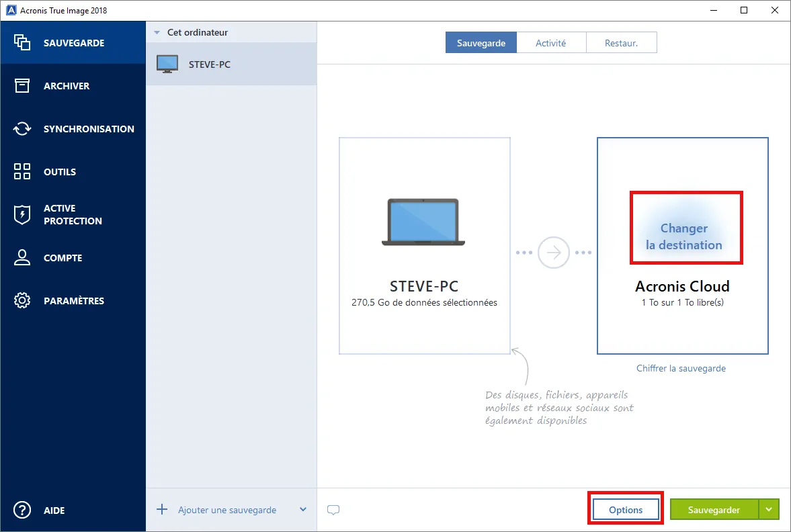
Task: Click the Archiver box icon
Action: tap(22, 86)
